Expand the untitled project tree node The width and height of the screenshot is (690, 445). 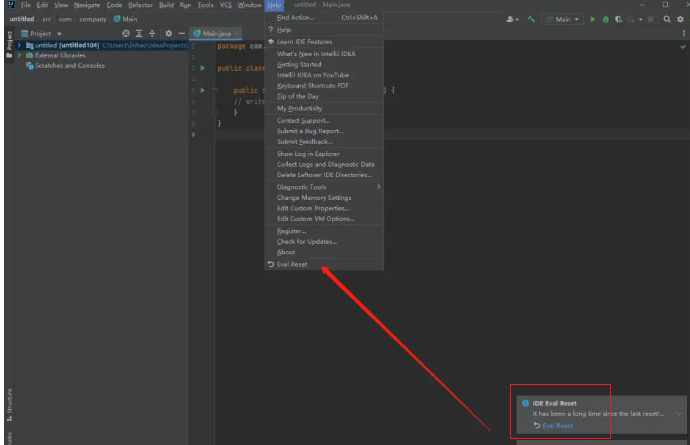[19, 45]
